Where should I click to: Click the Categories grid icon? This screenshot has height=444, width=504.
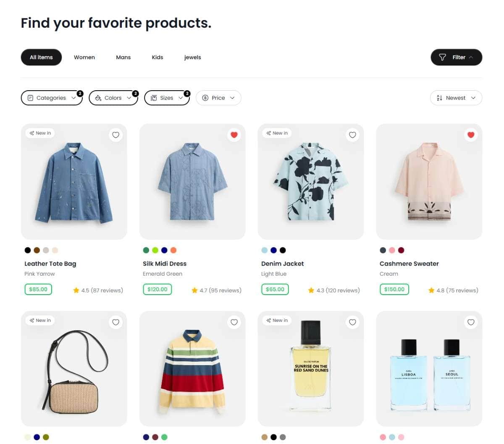[x=30, y=97]
